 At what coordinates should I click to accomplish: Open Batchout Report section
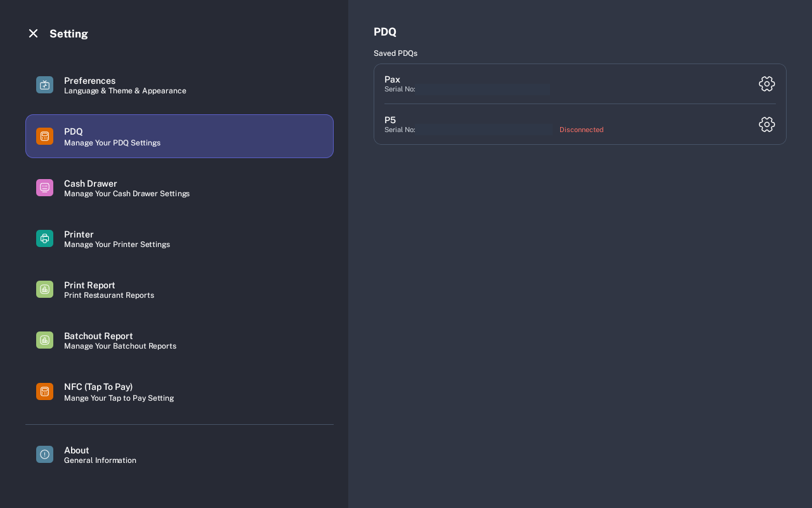[x=180, y=340]
